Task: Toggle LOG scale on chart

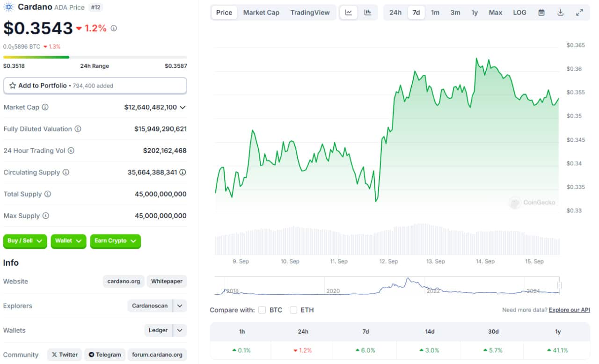Action: click(x=519, y=13)
